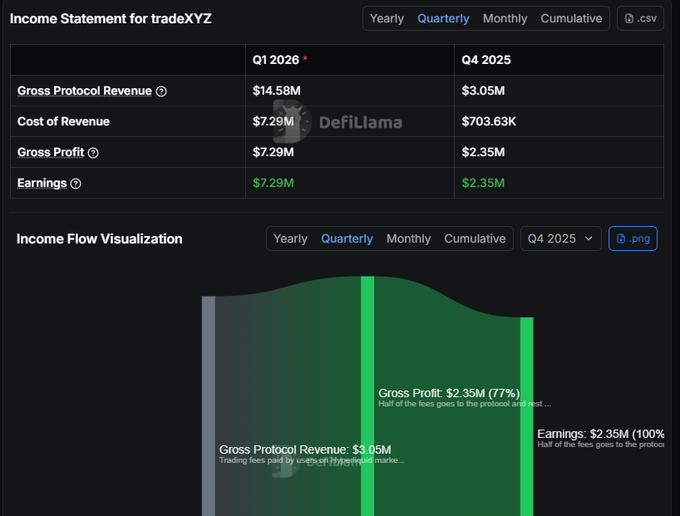Select Quarterly in Income Flow Visualization
680x516 pixels.
[x=347, y=239]
